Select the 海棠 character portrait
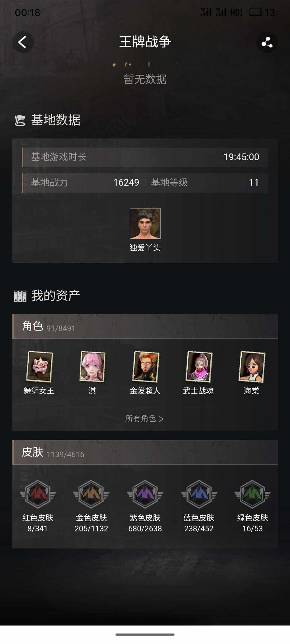This screenshot has height=644, width=290. (x=252, y=366)
